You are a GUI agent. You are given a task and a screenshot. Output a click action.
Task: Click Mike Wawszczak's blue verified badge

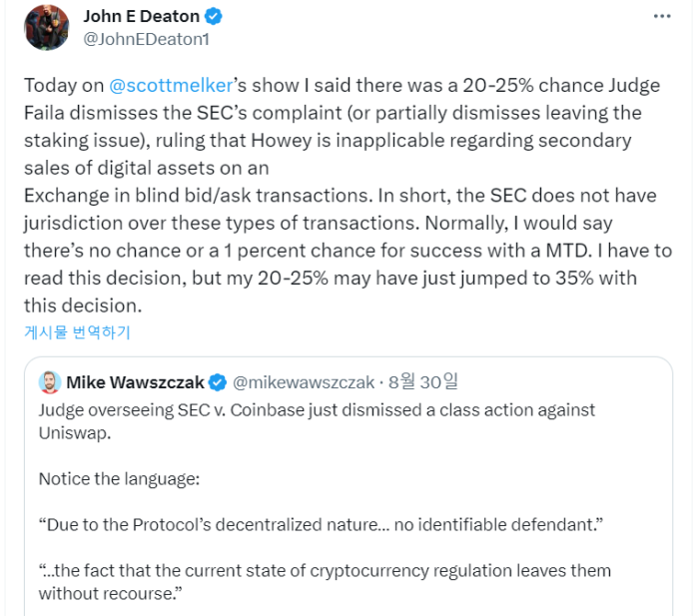coord(218,382)
